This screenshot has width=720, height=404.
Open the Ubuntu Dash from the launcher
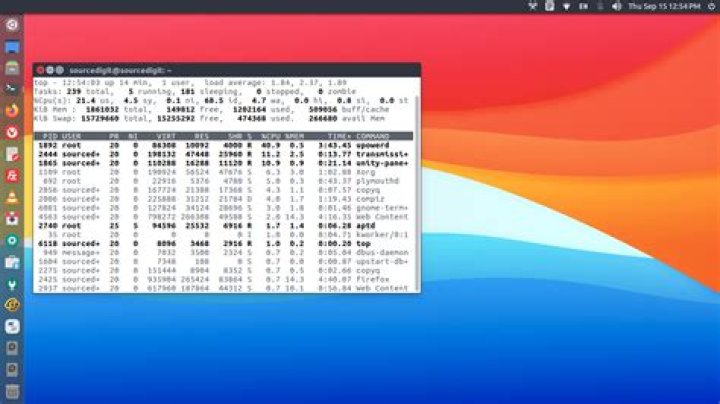[12, 24]
